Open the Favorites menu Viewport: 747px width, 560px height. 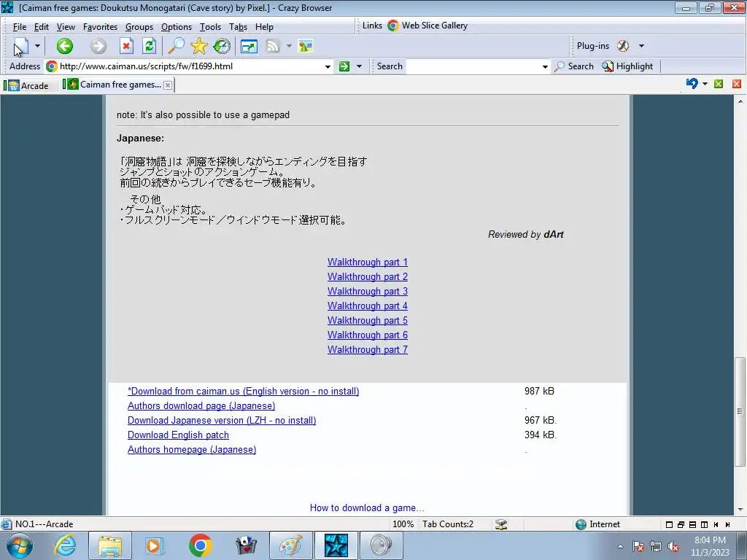100,27
